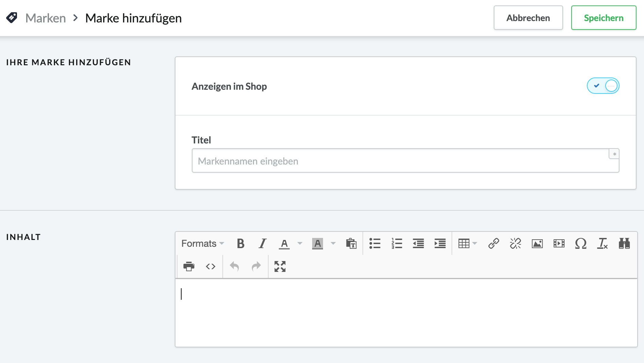Click inside the content editor text area
The image size is (644, 363).
point(406,313)
